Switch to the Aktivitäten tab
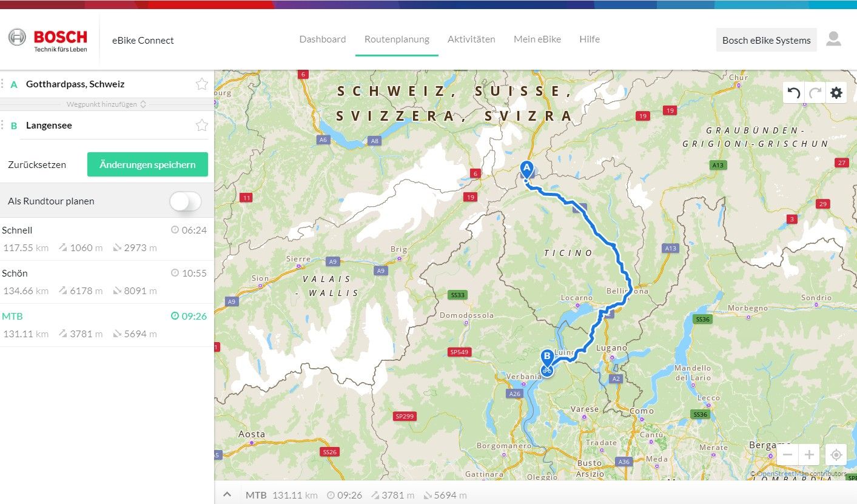This screenshot has height=504, width=857. pos(471,39)
